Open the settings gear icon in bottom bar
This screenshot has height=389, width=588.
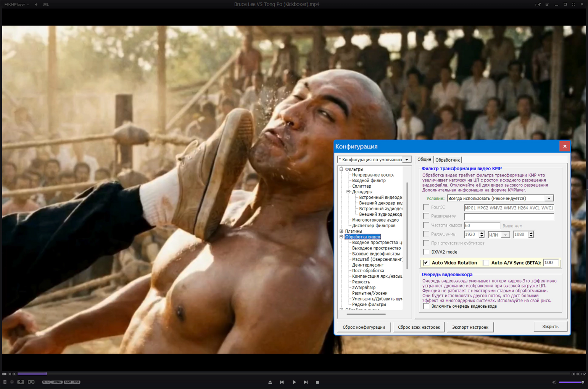pyautogui.click(x=12, y=382)
